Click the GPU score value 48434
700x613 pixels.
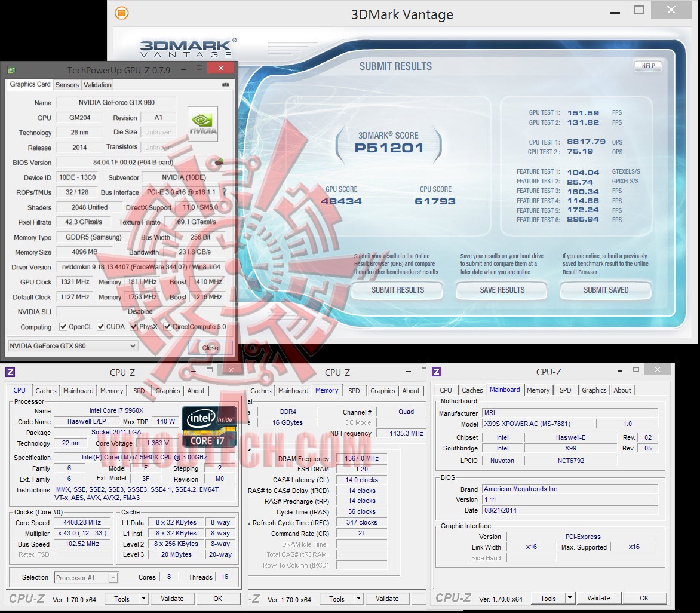click(341, 201)
